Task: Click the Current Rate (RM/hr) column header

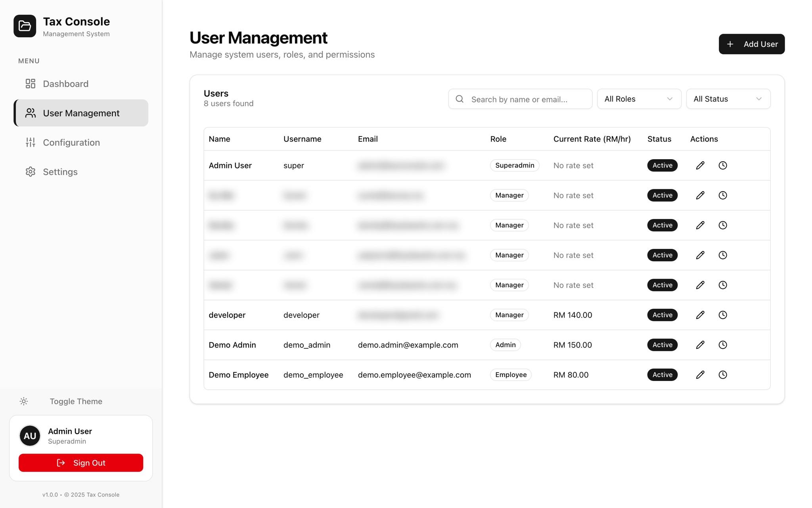Action: (x=592, y=139)
